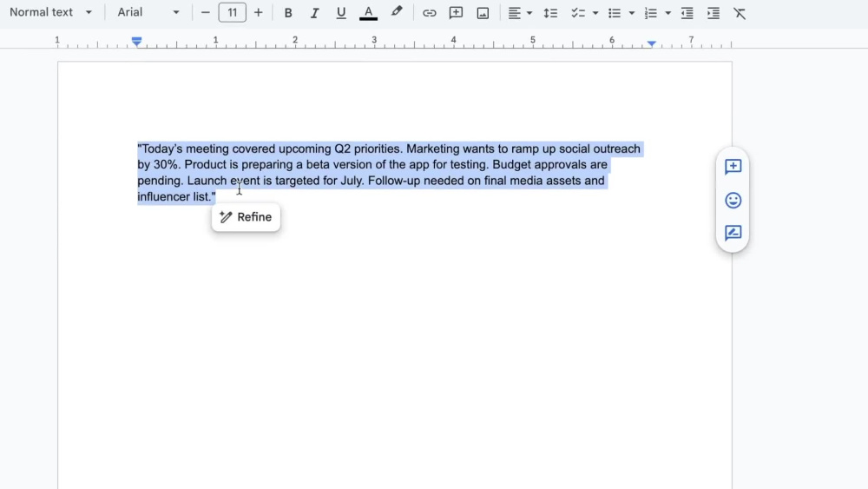This screenshot has width=868, height=489.
Task: Open line and paragraph spacing
Action: coord(550,13)
